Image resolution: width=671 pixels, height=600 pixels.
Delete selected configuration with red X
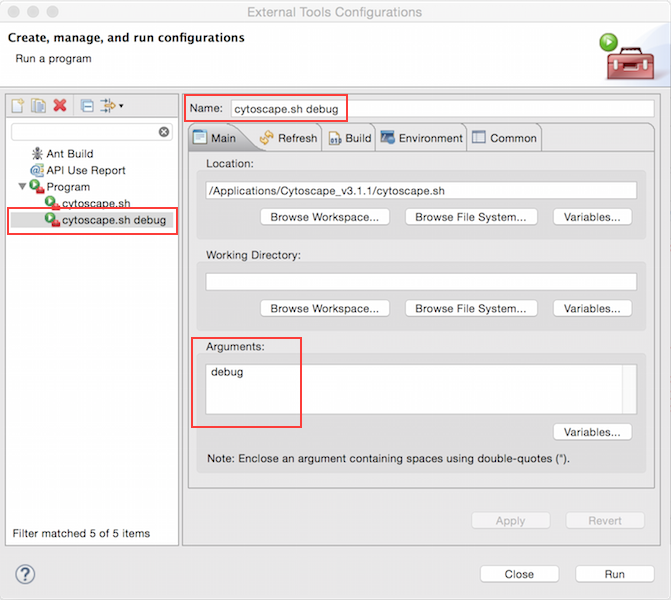pyautogui.click(x=60, y=105)
